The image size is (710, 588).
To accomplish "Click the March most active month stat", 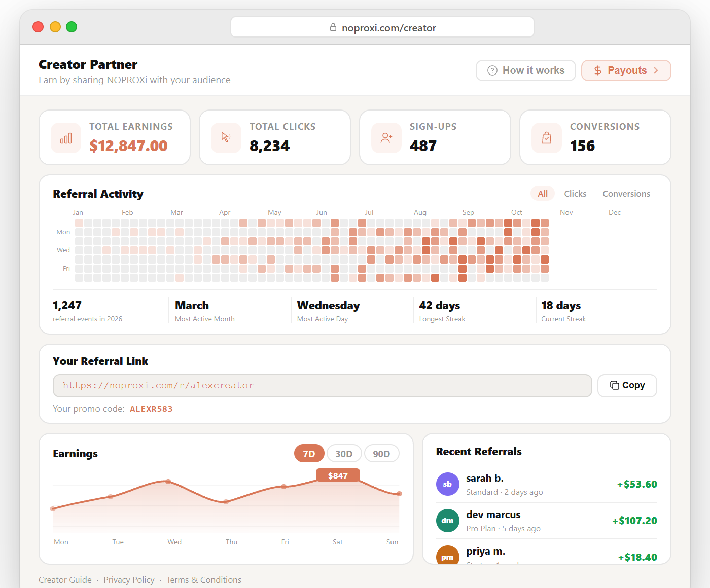I will coord(192,306).
